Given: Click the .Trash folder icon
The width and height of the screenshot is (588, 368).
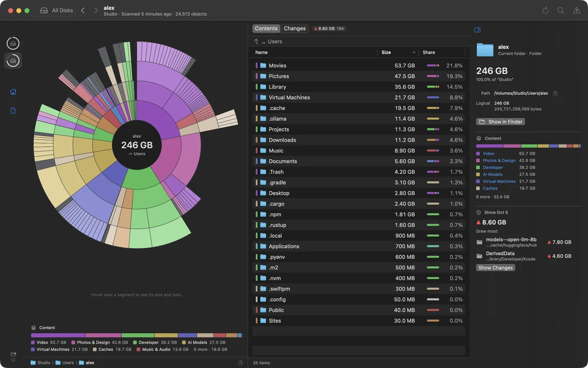Looking at the screenshot, I should [263, 172].
